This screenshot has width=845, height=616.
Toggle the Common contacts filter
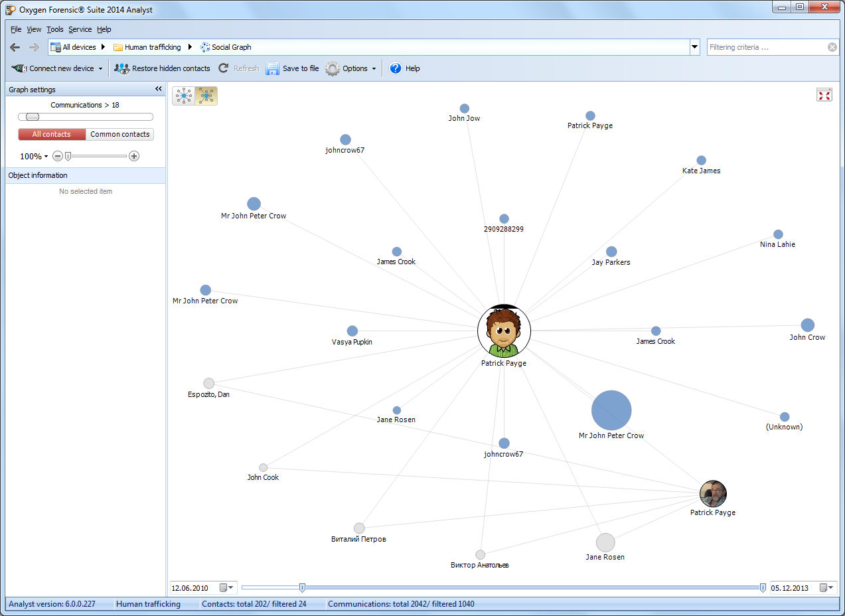tap(120, 134)
